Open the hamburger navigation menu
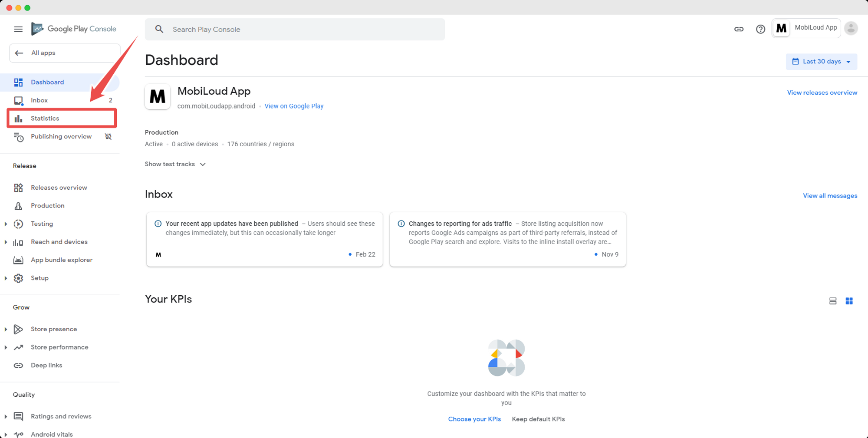This screenshot has height=438, width=868. [18, 29]
